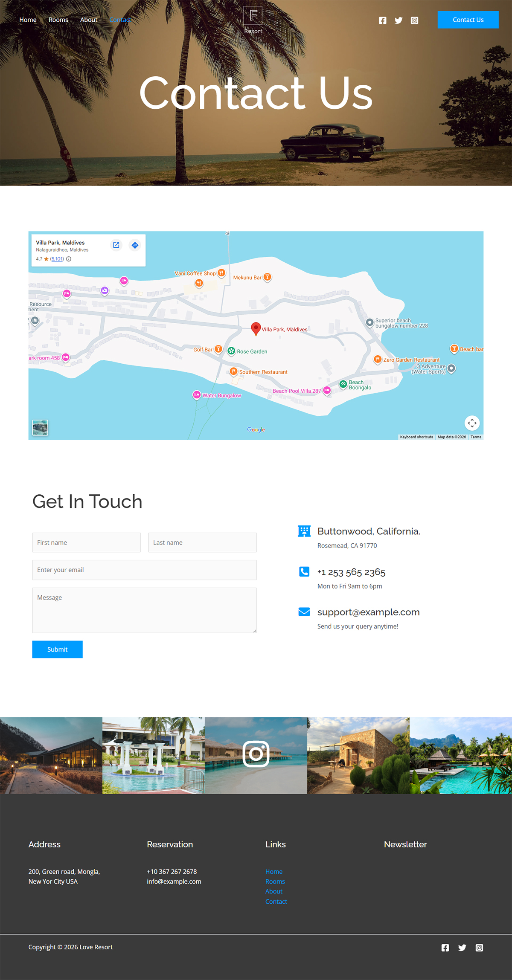Select ark room 458 map marker

pyautogui.click(x=66, y=357)
